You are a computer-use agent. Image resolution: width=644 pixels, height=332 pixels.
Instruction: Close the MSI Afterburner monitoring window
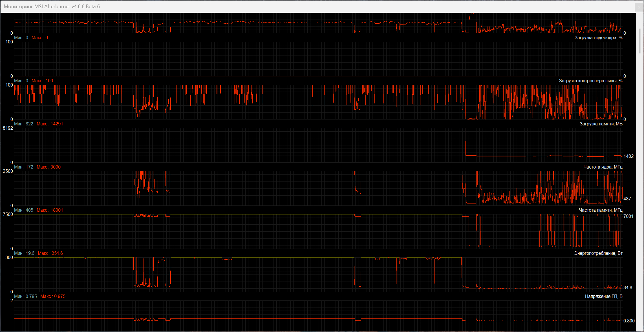point(639,7)
